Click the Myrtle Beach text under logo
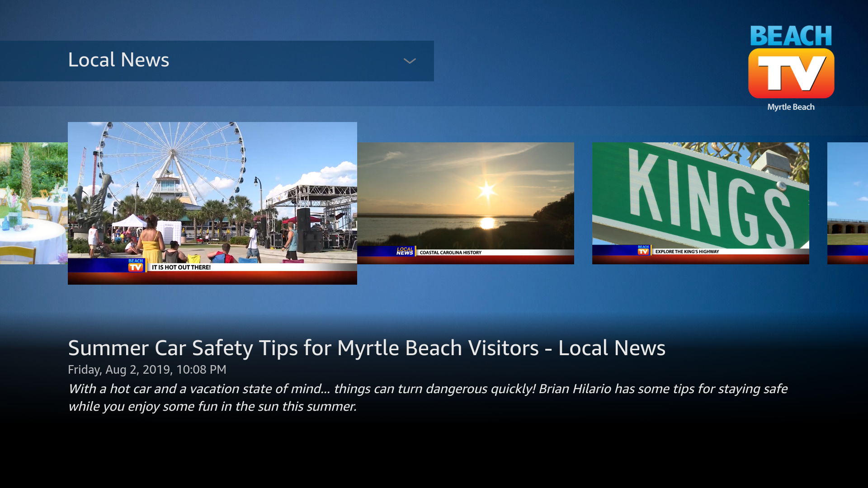Viewport: 868px width, 488px height. [x=791, y=107]
